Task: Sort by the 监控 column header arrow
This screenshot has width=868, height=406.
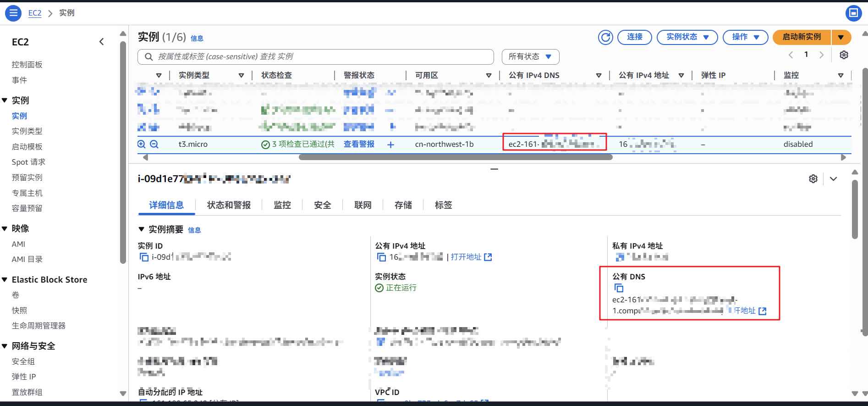Action: coord(841,76)
